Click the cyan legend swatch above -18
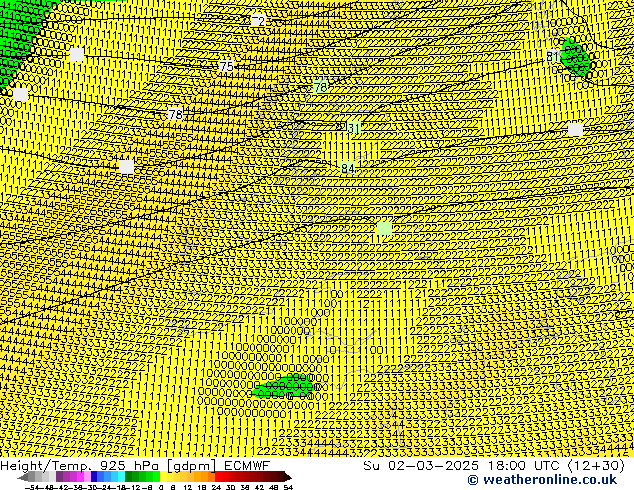Image resolution: width=634 pixels, height=490 pixels. [x=121, y=477]
